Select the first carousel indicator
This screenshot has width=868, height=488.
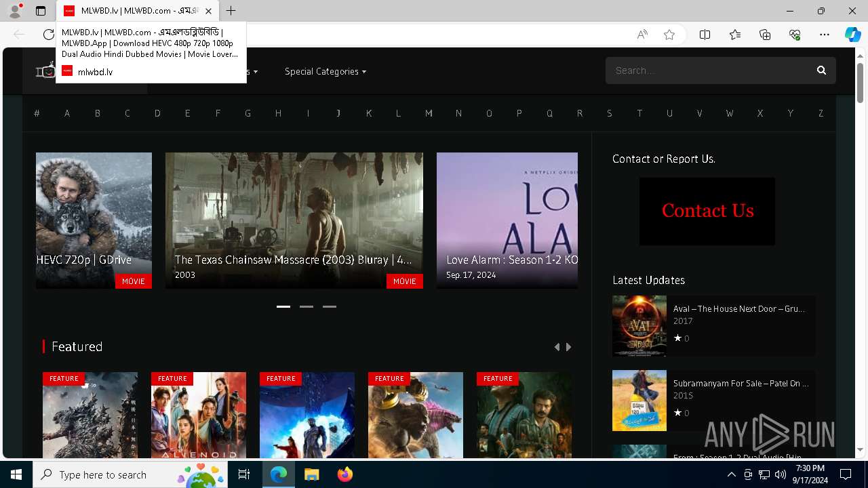point(283,306)
